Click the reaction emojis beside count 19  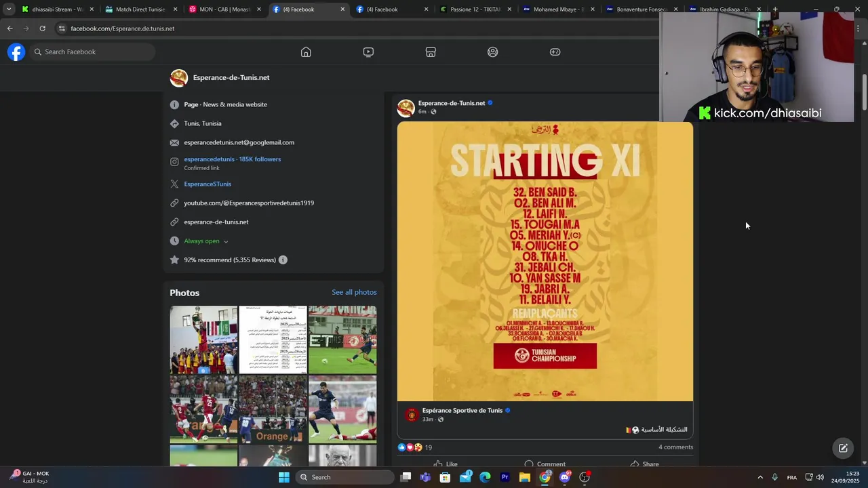coord(410,447)
